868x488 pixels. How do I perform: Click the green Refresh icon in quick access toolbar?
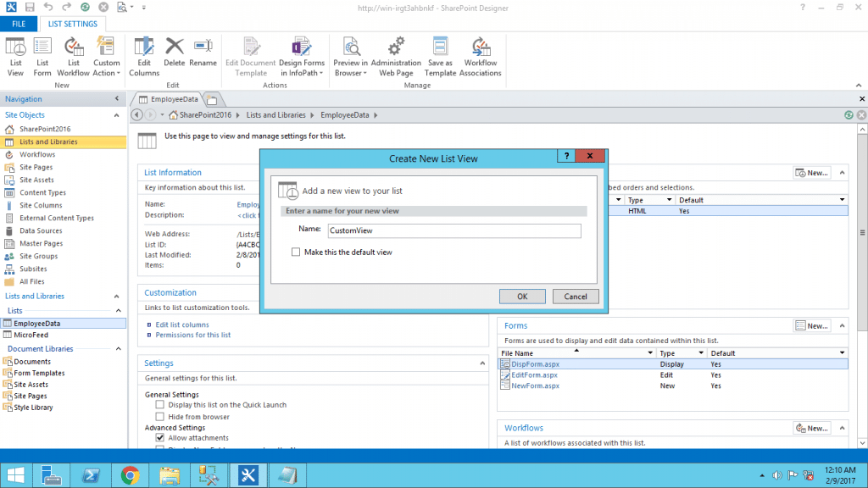[x=86, y=7]
